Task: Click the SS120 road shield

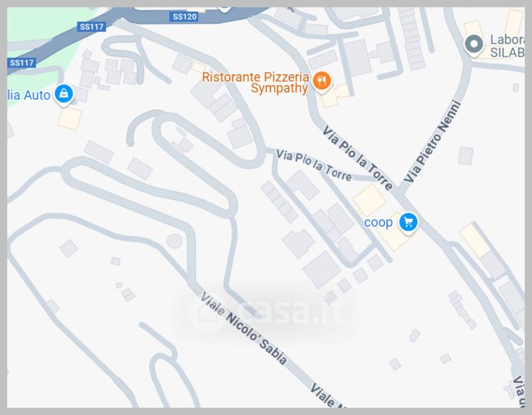Action: coord(184,17)
